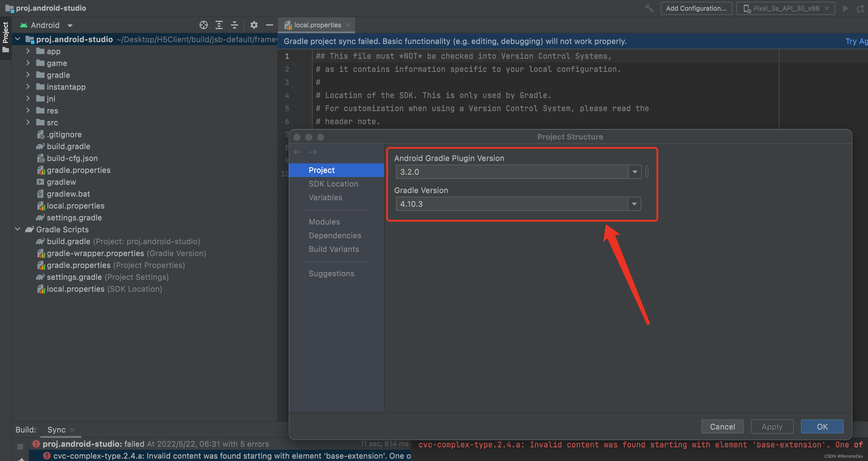Click the Try Again link in sync banner
The image size is (868, 461).
(x=856, y=41)
